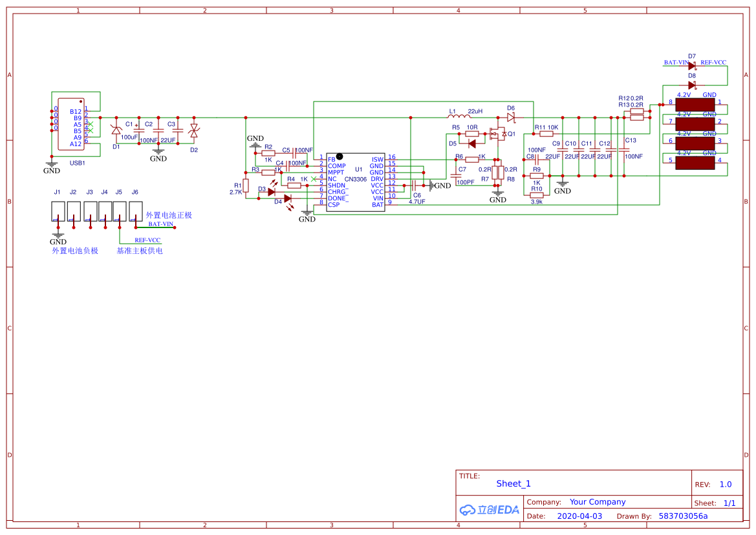Click the L1 22uH inductor symbol
This screenshot has width=756, height=535.
pyautogui.click(x=457, y=118)
